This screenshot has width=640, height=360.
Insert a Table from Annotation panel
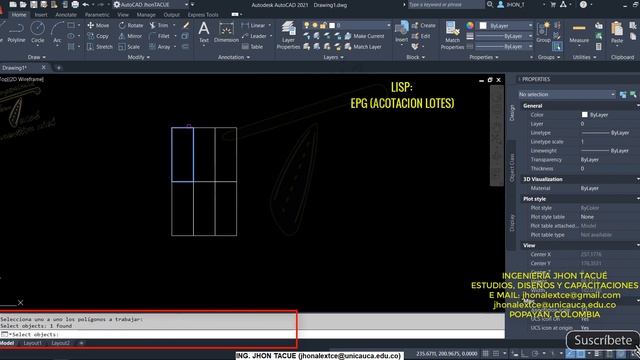[252, 47]
